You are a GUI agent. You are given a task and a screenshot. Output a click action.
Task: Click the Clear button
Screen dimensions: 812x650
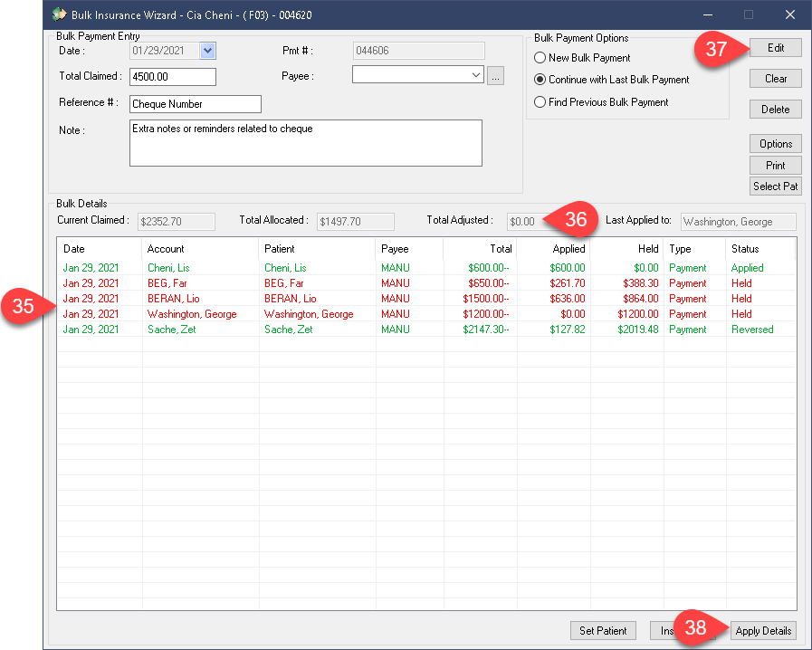775,79
